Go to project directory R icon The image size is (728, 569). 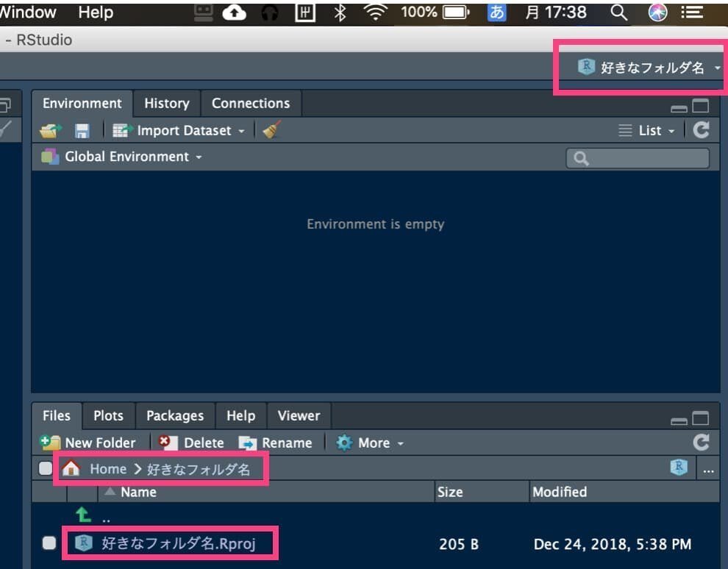click(x=679, y=467)
